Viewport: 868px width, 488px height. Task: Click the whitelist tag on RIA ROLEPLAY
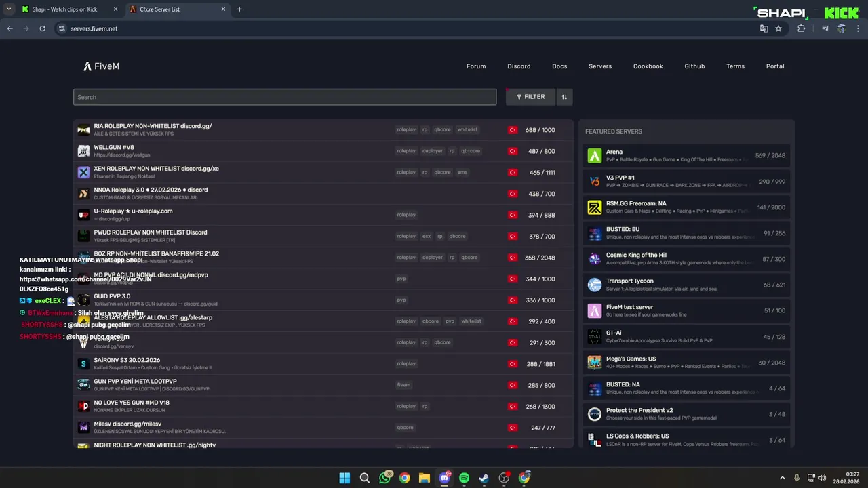coord(467,129)
